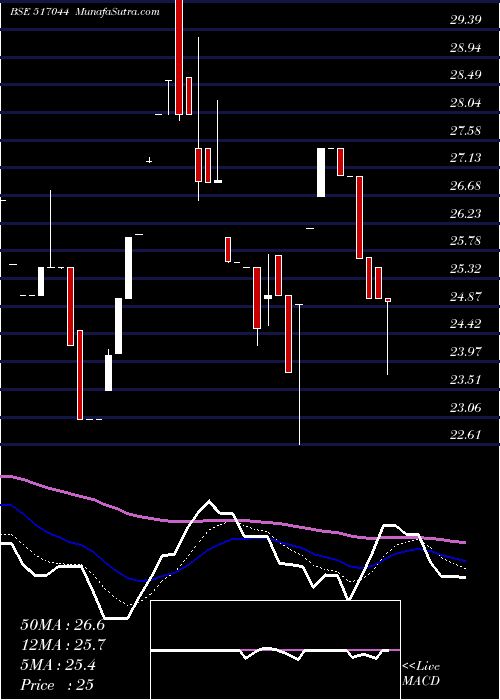The width and height of the screenshot is (500, 700).
Task: Click the 12MA : 25.7 readout
Action: pos(62,645)
